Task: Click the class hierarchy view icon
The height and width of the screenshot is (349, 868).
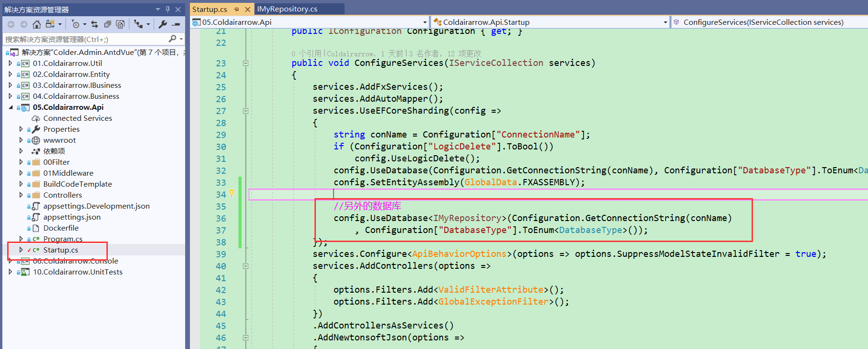Action: click(138, 24)
